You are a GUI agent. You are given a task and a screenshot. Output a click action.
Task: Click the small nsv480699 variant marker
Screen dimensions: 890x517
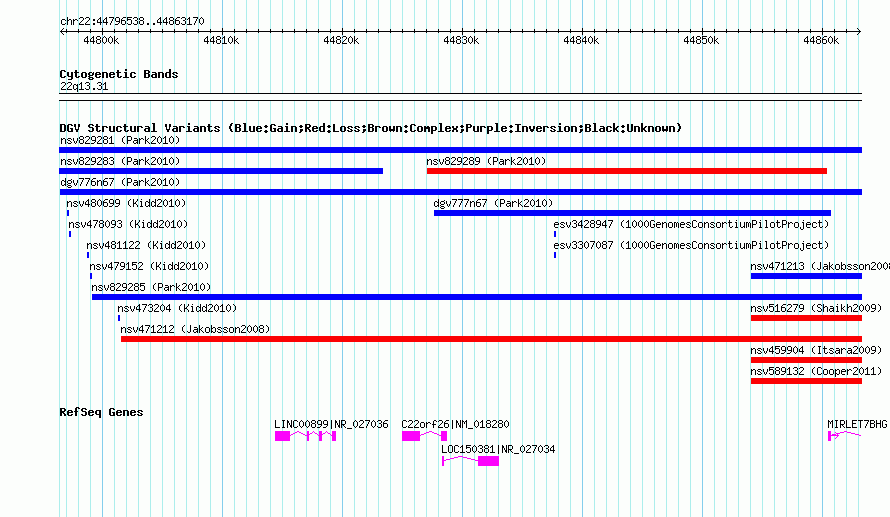pos(68,213)
